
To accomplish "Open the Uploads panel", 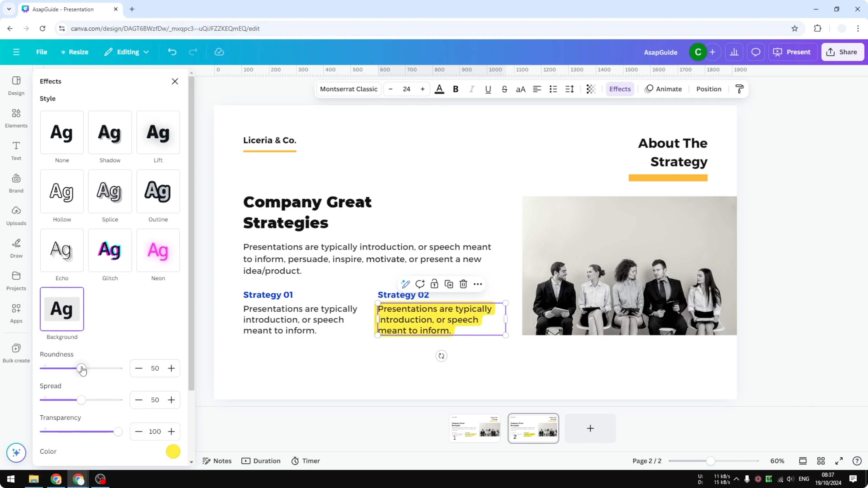I will pyautogui.click(x=16, y=215).
